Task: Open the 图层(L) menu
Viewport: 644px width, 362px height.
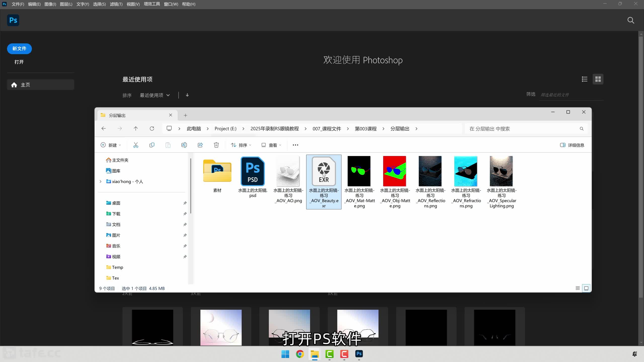Action: pos(66,4)
